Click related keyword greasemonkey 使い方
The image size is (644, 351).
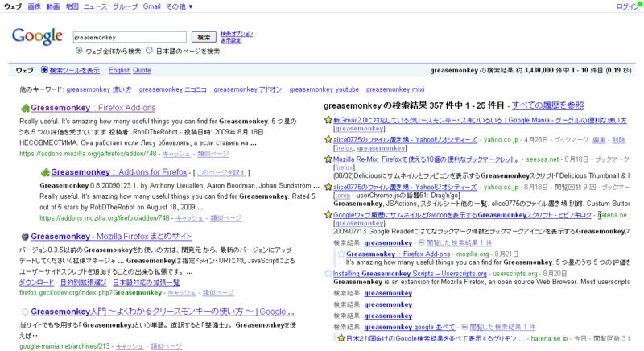click(x=99, y=89)
